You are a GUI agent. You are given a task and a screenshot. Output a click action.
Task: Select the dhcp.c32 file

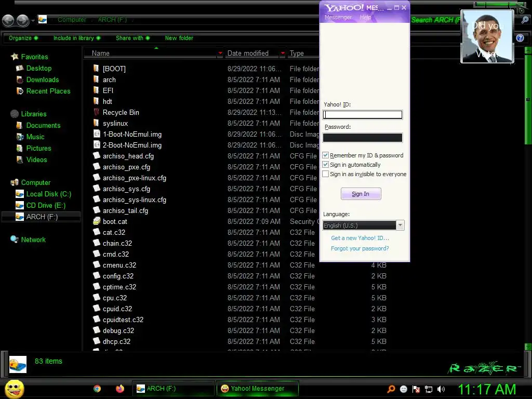click(x=116, y=341)
